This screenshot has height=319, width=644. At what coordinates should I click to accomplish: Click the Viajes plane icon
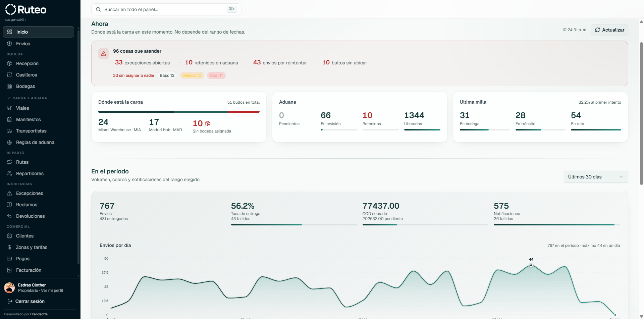(x=9, y=108)
